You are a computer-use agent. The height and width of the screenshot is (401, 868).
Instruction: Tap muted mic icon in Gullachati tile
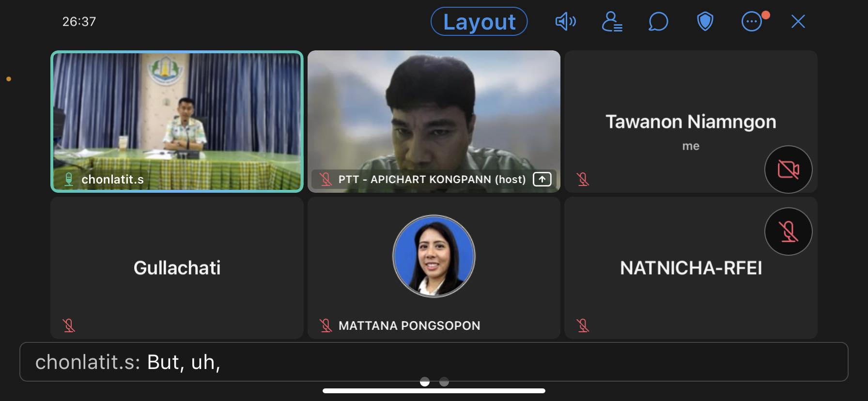pyautogui.click(x=69, y=325)
